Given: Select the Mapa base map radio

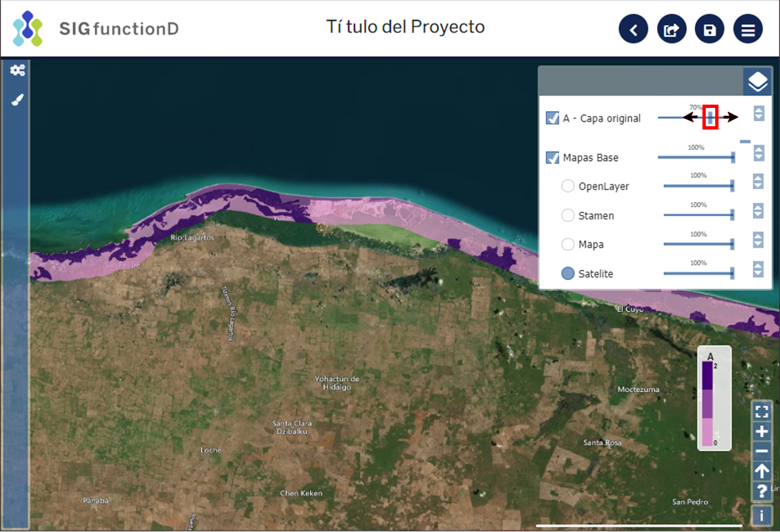Looking at the screenshot, I should (568, 244).
